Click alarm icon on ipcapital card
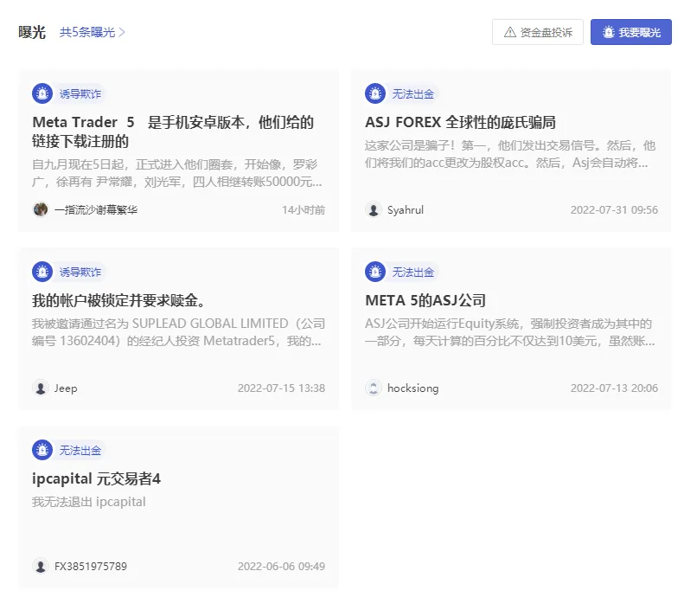Viewport: 684px width, 616px height. 42,450
